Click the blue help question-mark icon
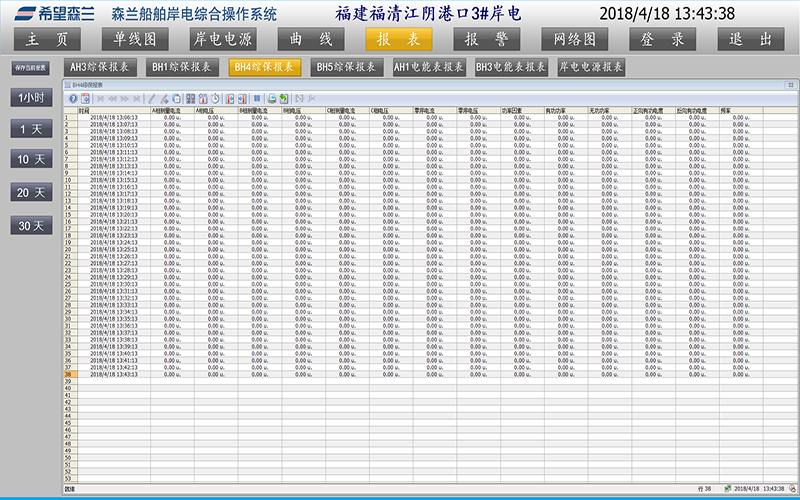 (x=72, y=99)
